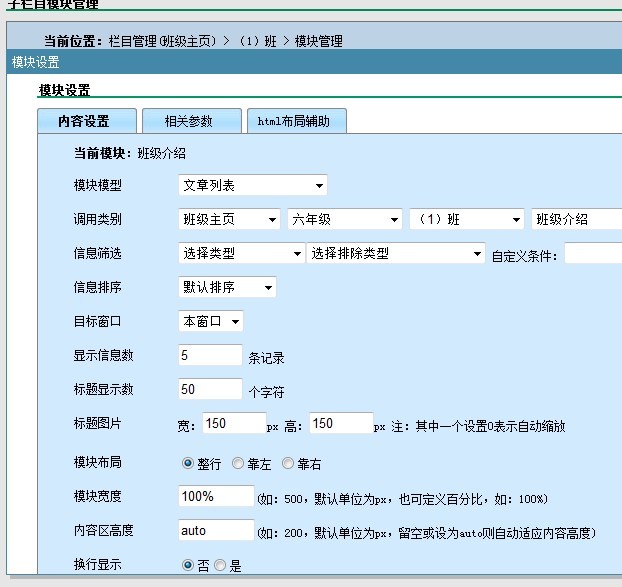Open the （1）班 class dropdown

(466, 220)
